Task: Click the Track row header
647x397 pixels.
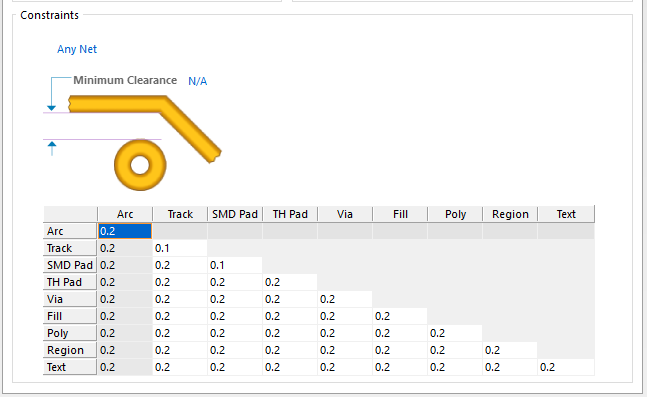Action: 70,248
